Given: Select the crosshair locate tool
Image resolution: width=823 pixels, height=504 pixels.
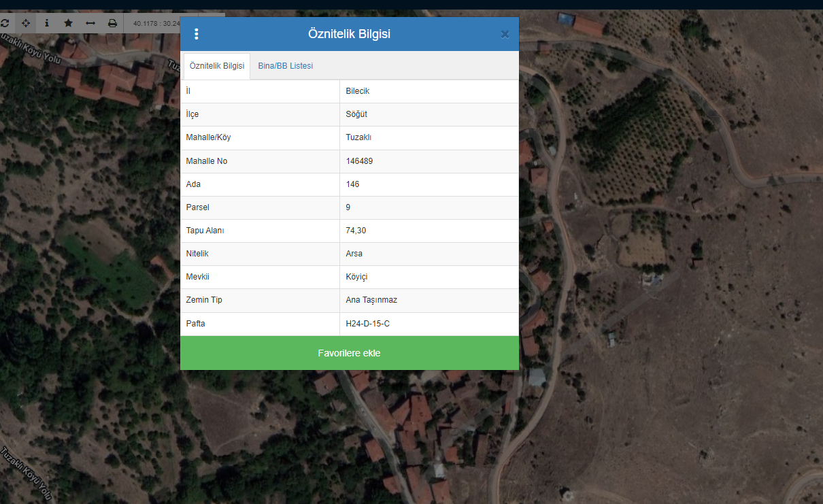Looking at the screenshot, I should 26,23.
